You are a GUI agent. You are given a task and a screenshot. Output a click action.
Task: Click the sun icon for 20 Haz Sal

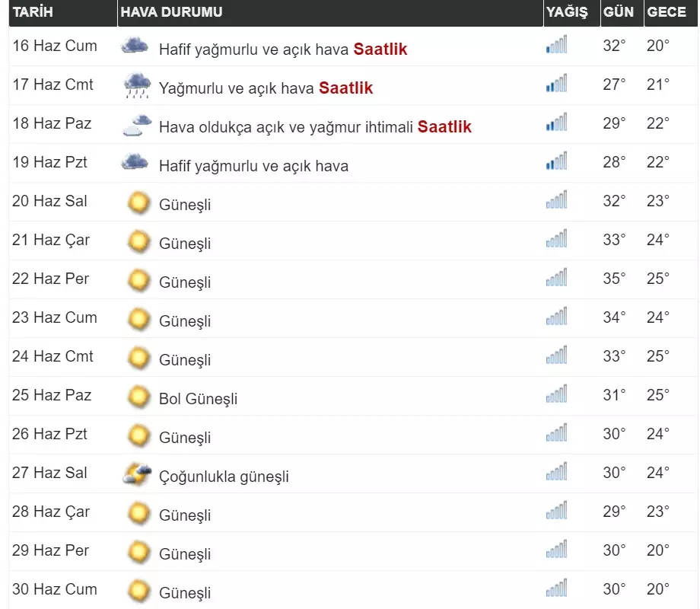coord(138,203)
